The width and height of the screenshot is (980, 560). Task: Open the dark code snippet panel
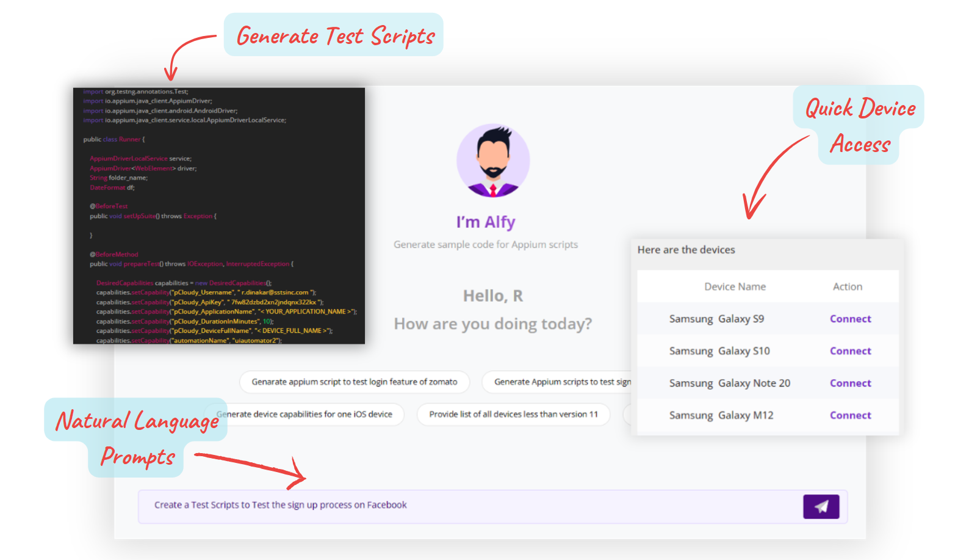218,216
